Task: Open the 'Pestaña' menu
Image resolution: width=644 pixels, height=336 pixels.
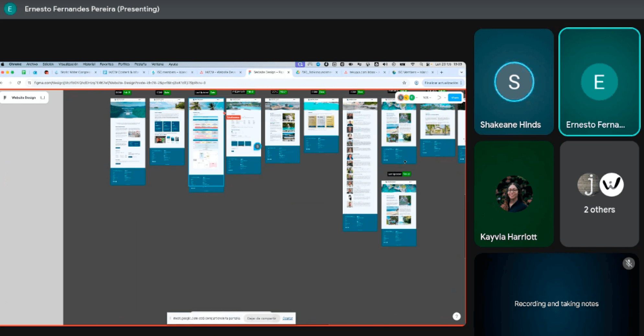Action: [x=140, y=64]
